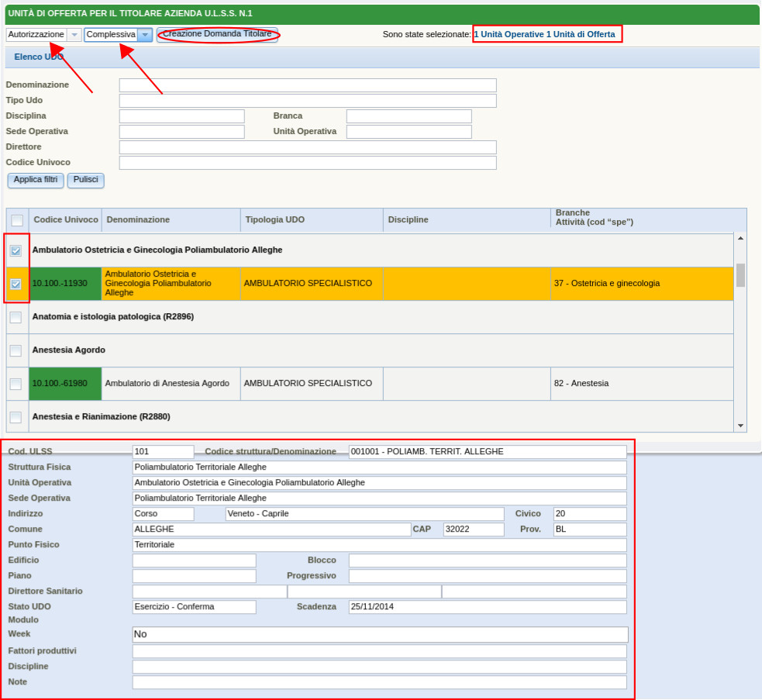762x700 pixels.
Task: Click the Tipologia UDO column header
Action: coord(275,220)
